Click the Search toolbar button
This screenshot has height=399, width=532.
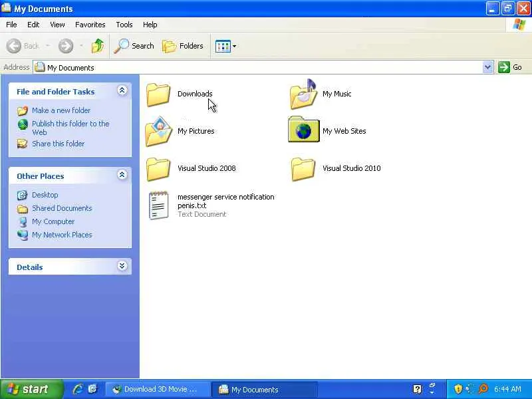point(134,46)
